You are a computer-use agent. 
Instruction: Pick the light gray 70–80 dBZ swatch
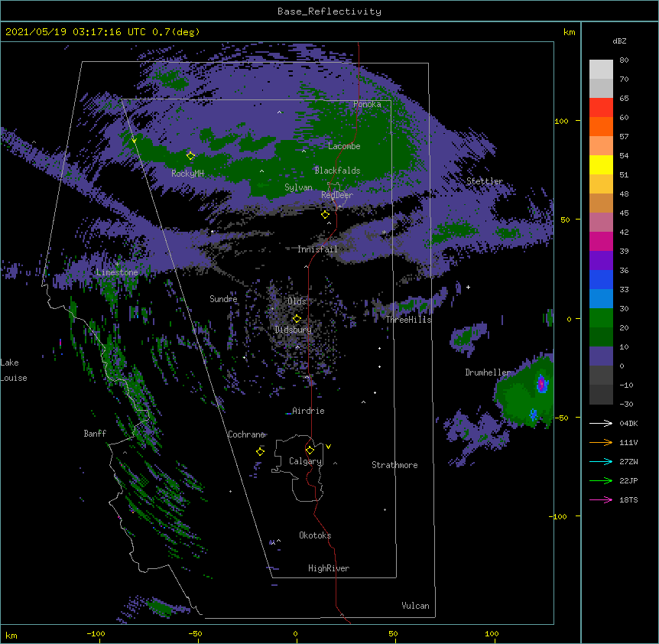point(601,70)
